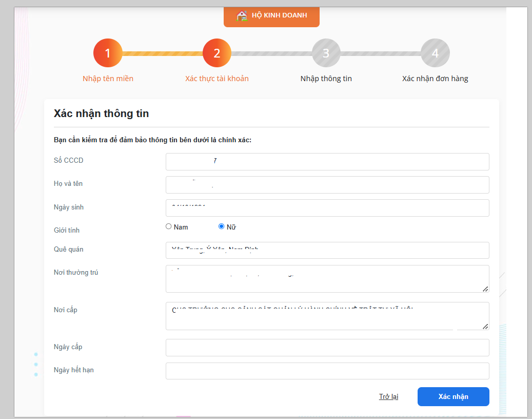532x419 pixels.
Task: Focus the Họ và tên text field
Action: click(x=327, y=185)
